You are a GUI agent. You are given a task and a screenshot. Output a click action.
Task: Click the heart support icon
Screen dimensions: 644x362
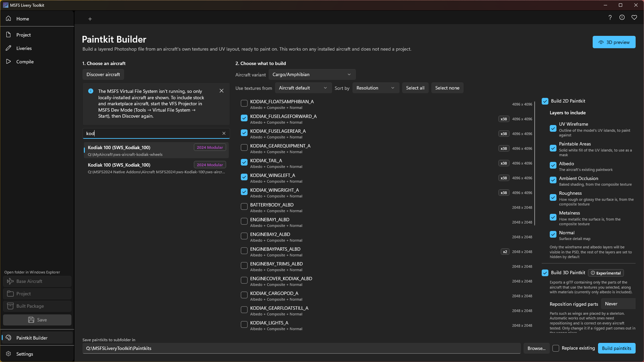click(634, 17)
